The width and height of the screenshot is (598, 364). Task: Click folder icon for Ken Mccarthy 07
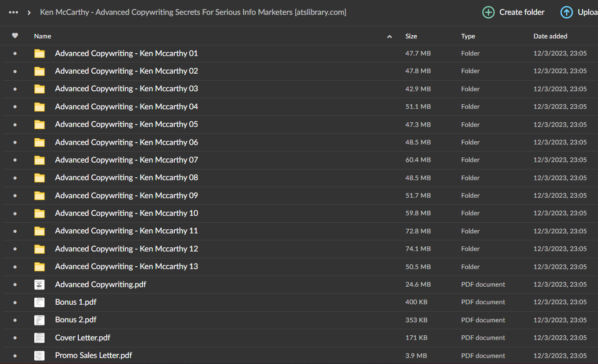click(x=39, y=160)
